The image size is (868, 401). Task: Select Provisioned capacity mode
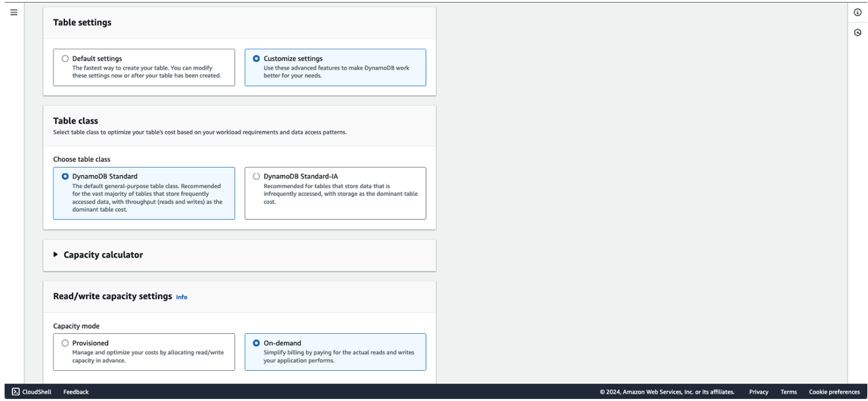tap(65, 343)
